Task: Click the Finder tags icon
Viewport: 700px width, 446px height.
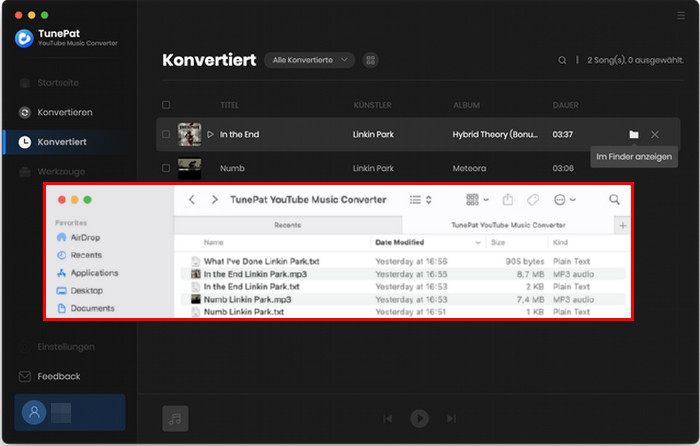Action: tap(533, 200)
